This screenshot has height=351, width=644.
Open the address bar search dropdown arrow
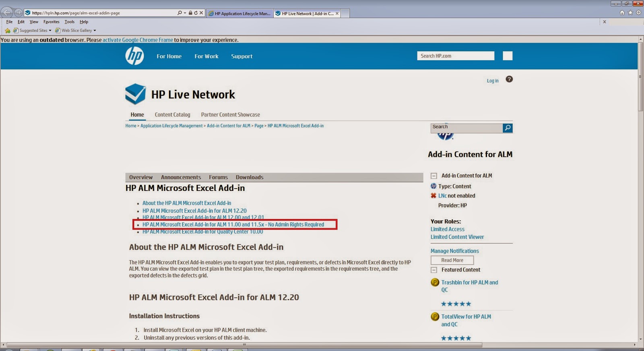[x=185, y=13]
